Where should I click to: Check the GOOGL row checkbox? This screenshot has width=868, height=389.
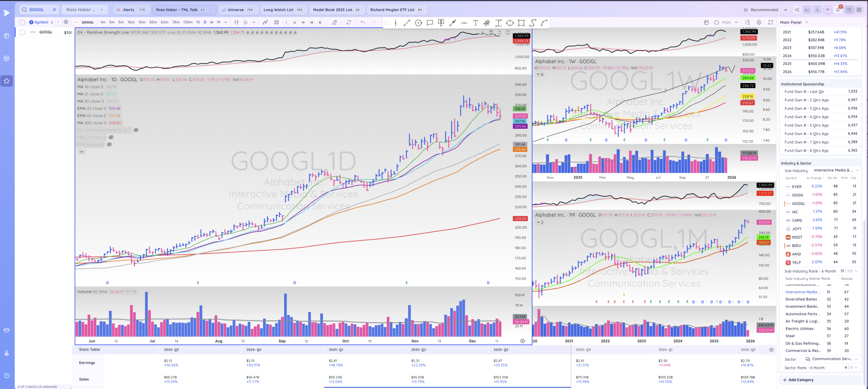point(22,32)
